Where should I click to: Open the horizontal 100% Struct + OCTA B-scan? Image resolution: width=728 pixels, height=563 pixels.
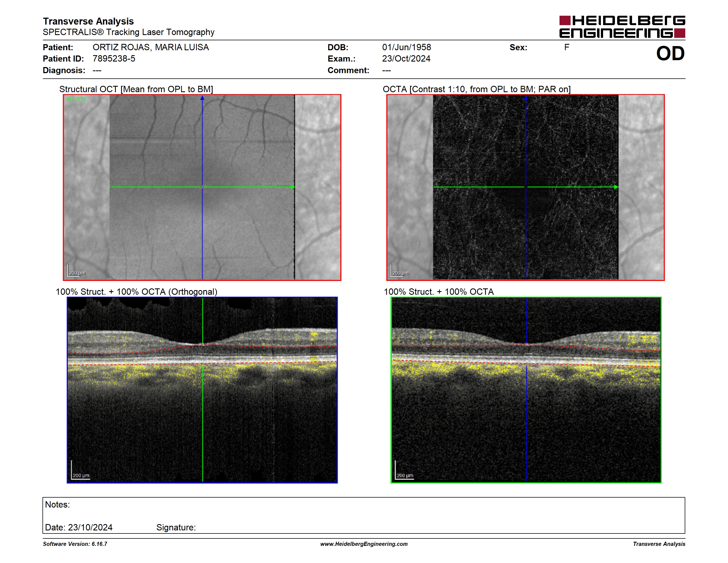(526, 390)
